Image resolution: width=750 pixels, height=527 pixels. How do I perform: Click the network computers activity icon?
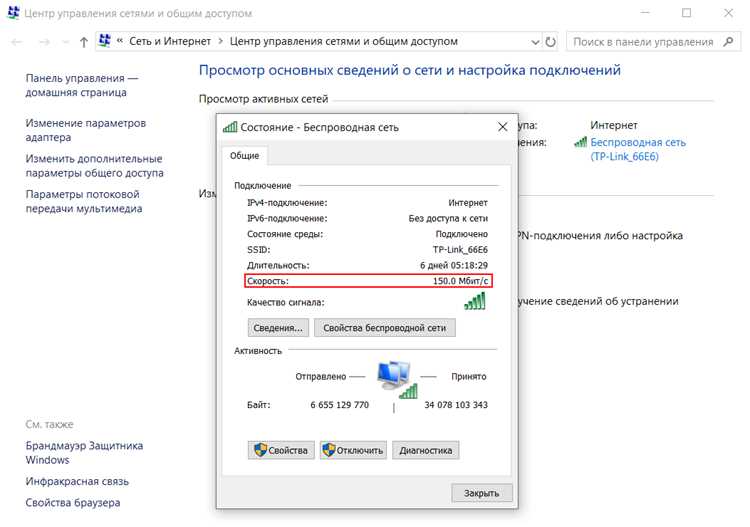(x=397, y=380)
